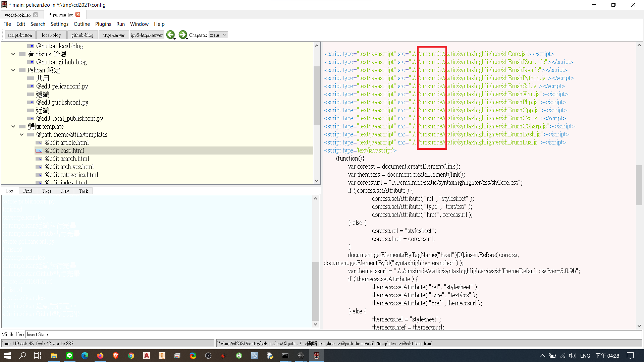Open the File menu
This screenshot has width=644, height=362.
(x=7, y=24)
